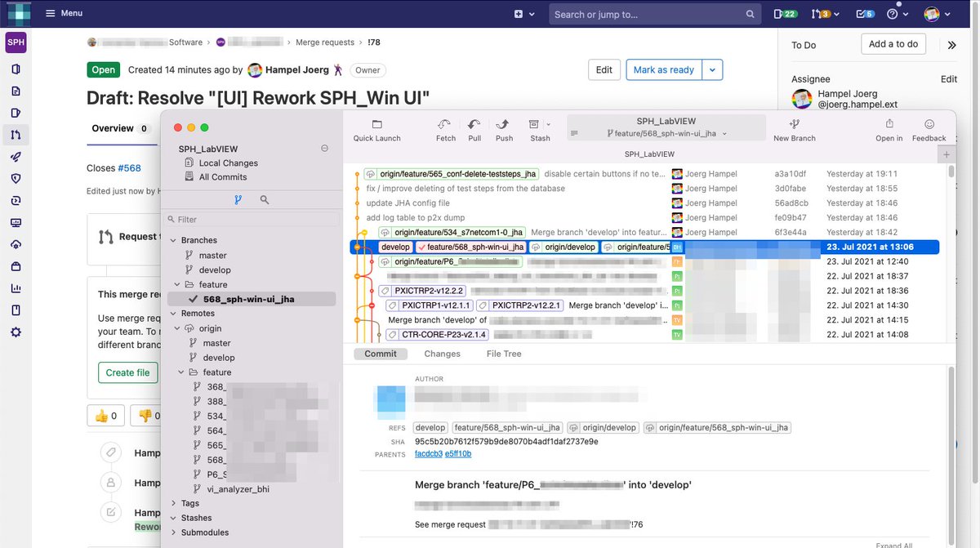The height and width of the screenshot is (548, 980).
Task: Click the Edit merge request button
Action: coord(604,69)
